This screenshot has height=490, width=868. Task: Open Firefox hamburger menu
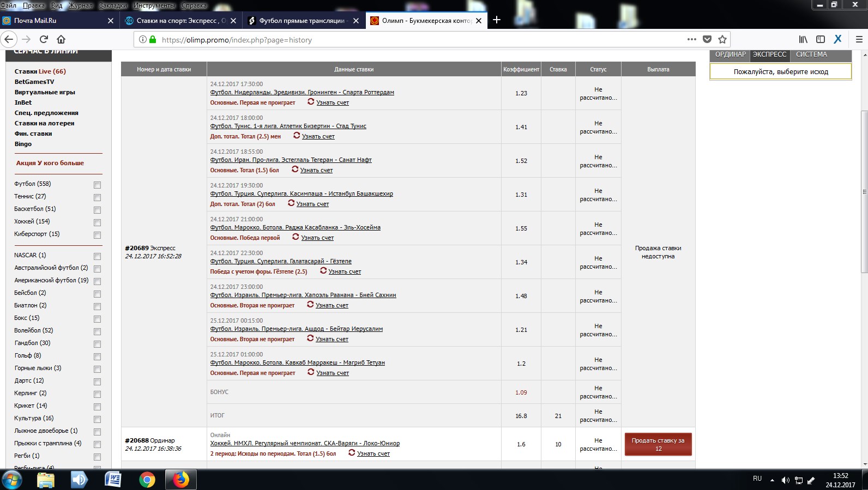(859, 39)
